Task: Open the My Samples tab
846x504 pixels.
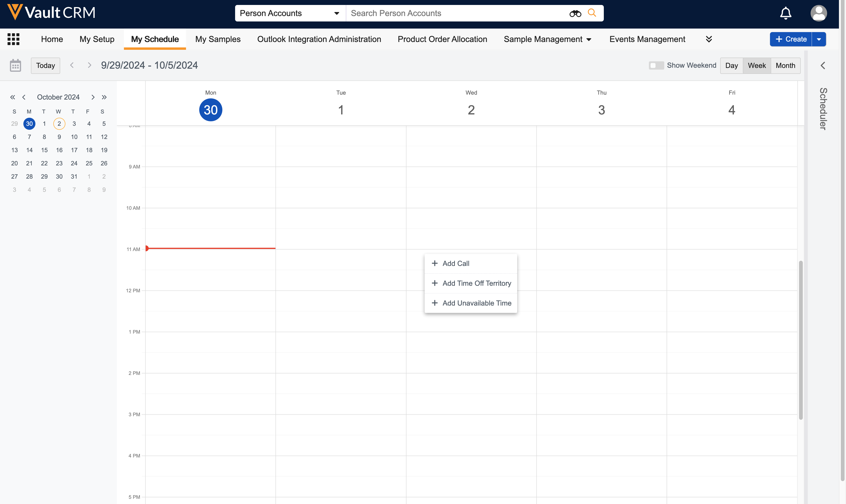Action: (x=218, y=39)
